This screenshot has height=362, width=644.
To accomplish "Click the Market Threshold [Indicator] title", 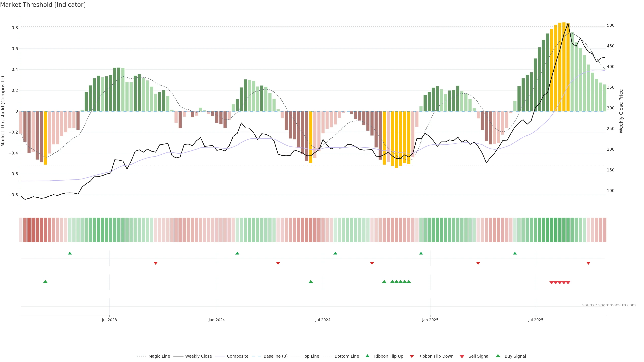I will point(43,5).
